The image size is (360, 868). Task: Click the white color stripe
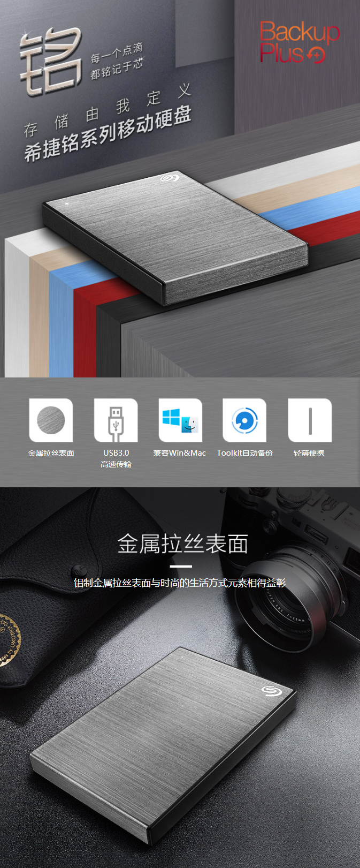click(x=16, y=308)
